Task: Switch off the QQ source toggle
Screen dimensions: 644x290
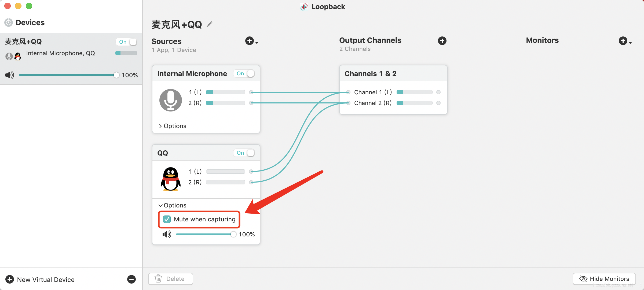Action: pyautogui.click(x=244, y=153)
